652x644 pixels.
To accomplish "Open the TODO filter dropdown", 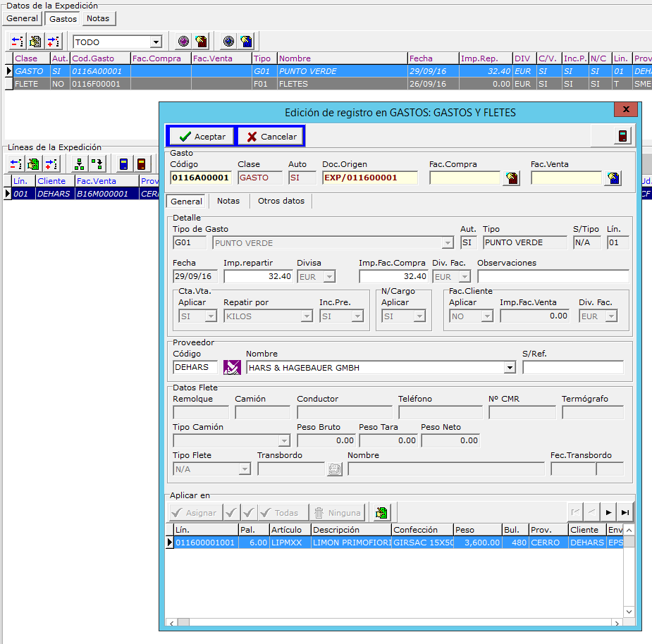I will (156, 42).
